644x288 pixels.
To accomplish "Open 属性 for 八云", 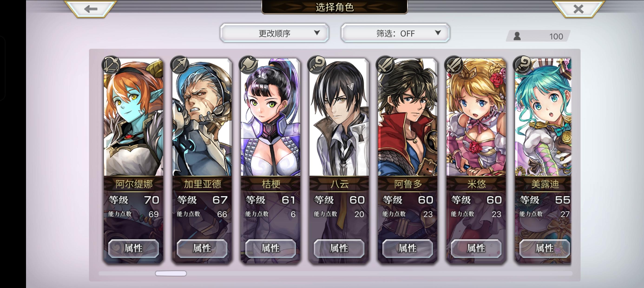I will (x=339, y=248).
